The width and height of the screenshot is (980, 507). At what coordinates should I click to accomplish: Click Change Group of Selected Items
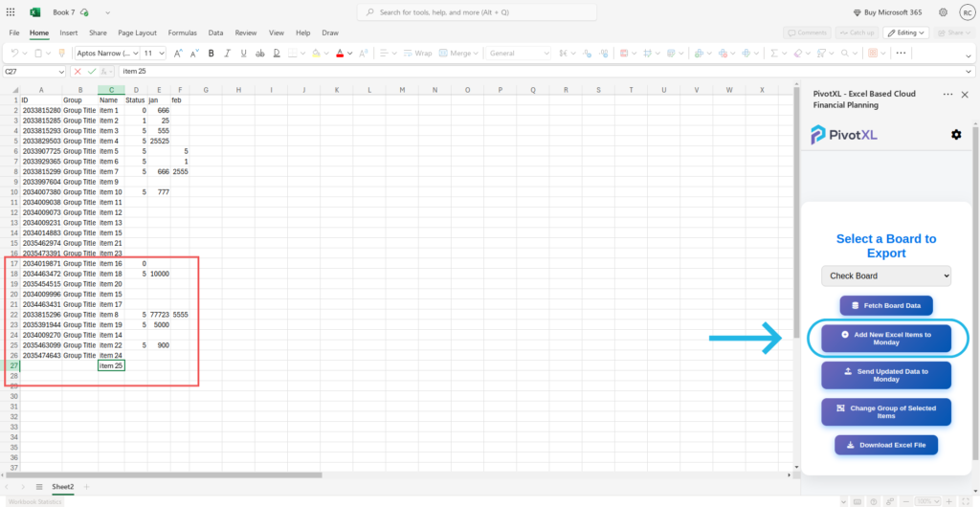click(886, 412)
